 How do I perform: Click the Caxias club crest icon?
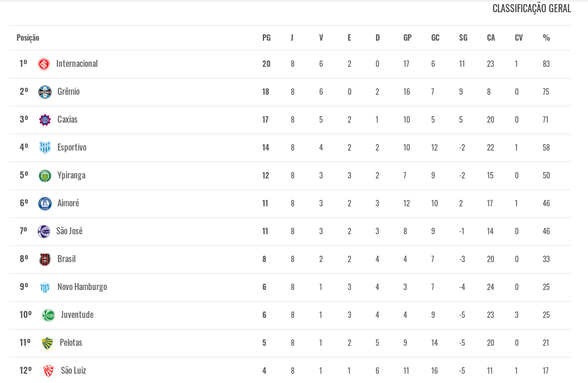click(x=45, y=120)
